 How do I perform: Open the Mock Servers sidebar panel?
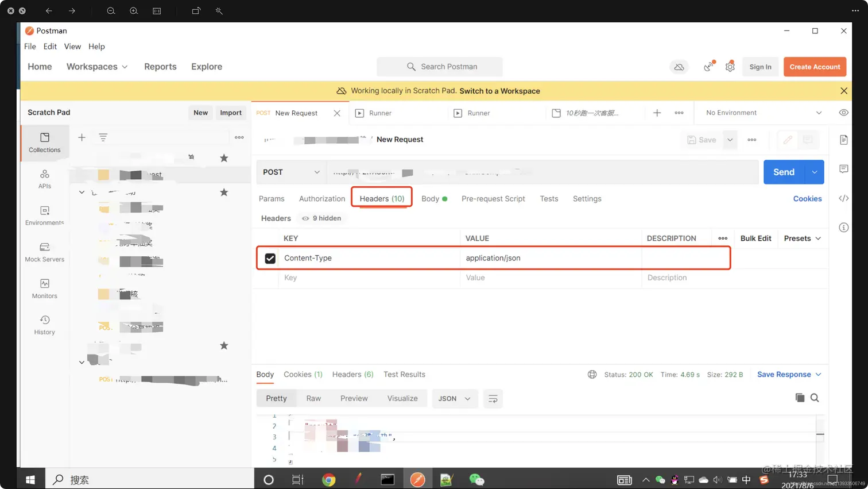45,252
